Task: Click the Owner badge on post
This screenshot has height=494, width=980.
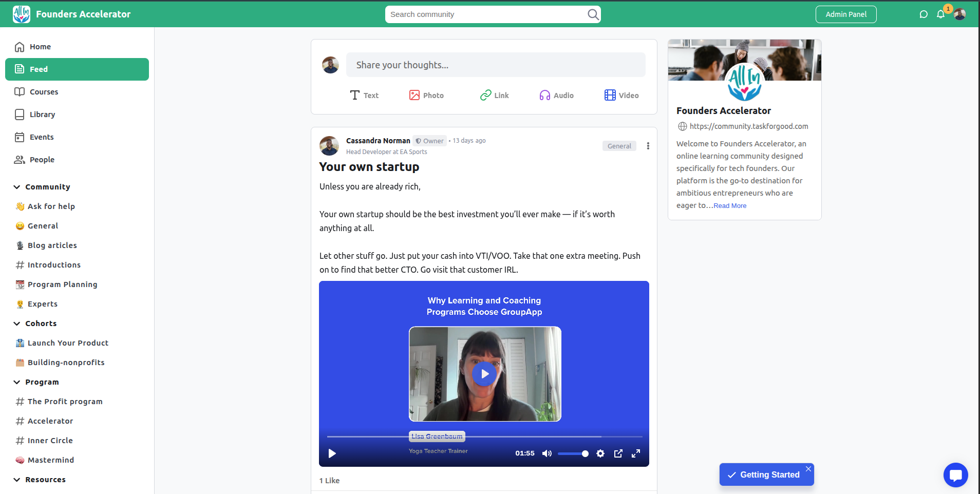Action: (429, 141)
